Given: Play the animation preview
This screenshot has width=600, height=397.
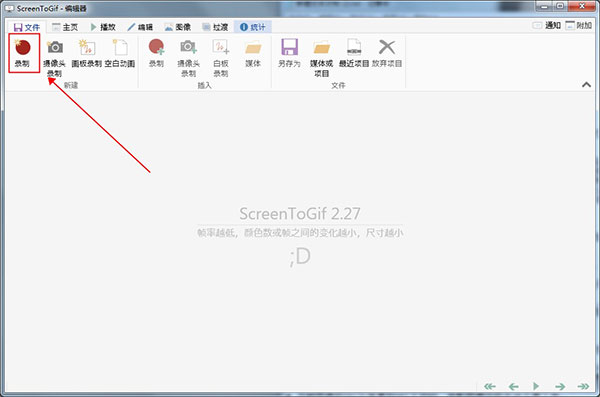Looking at the screenshot, I should (x=536, y=386).
